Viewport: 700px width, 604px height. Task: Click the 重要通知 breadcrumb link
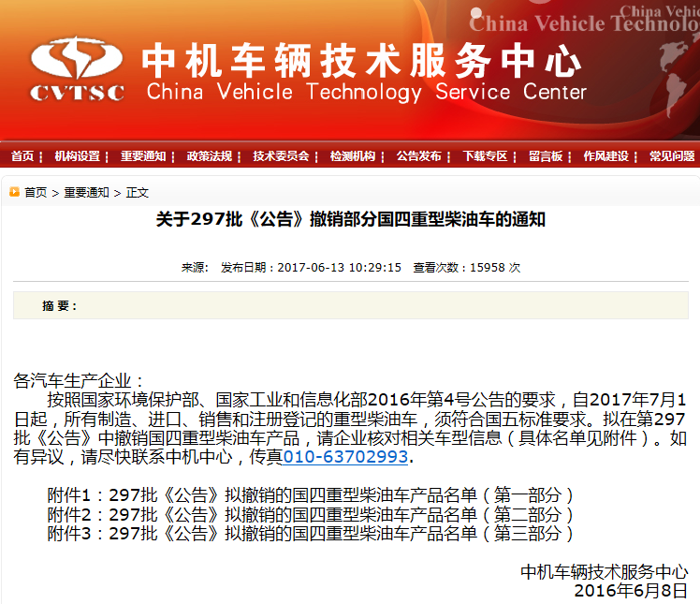[87, 193]
